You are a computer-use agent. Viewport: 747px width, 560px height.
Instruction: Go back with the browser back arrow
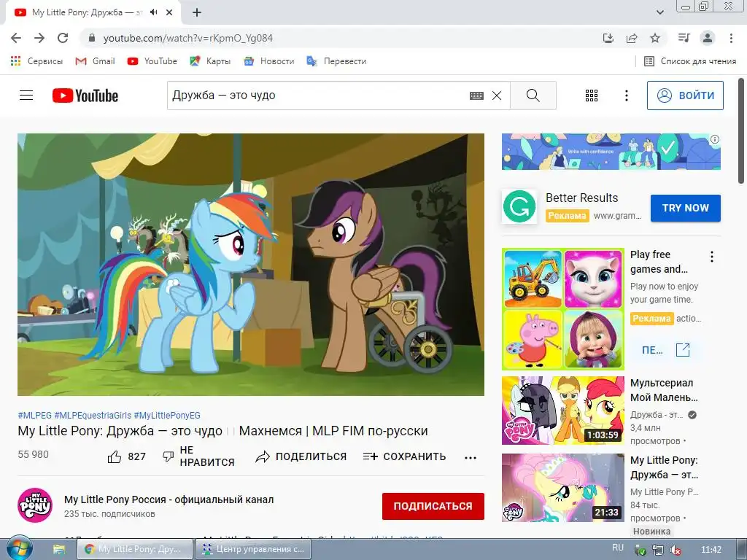[x=16, y=38]
